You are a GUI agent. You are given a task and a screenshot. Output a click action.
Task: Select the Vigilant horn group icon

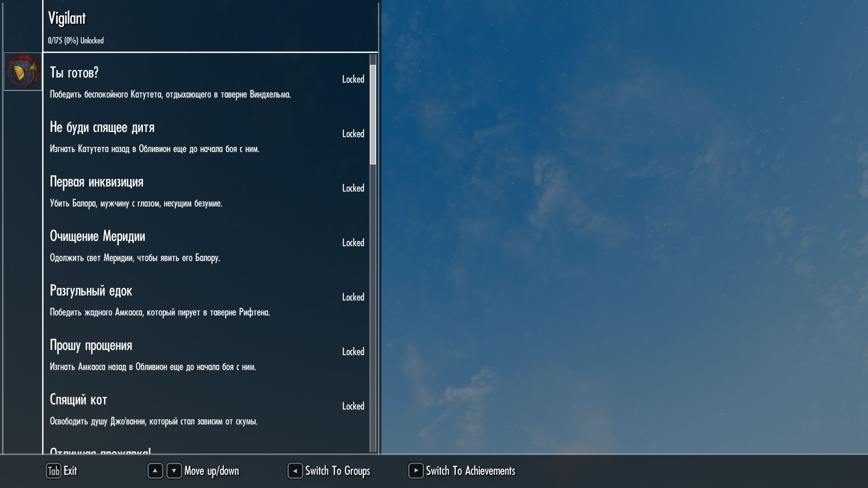point(23,71)
